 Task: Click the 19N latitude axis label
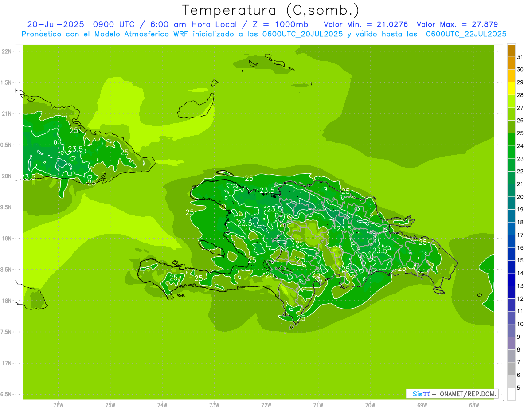pyautogui.click(x=7, y=239)
